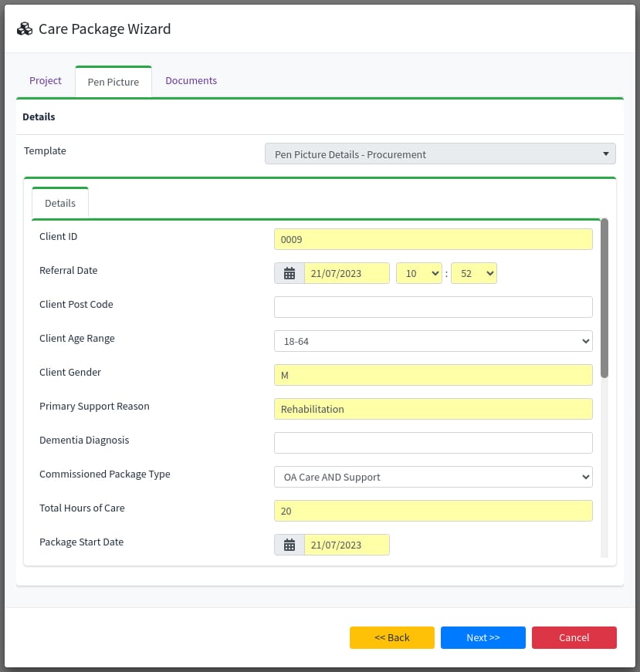Open the Package Start Date calendar picker
Viewport: 640px width, 672px height.
pos(289,544)
